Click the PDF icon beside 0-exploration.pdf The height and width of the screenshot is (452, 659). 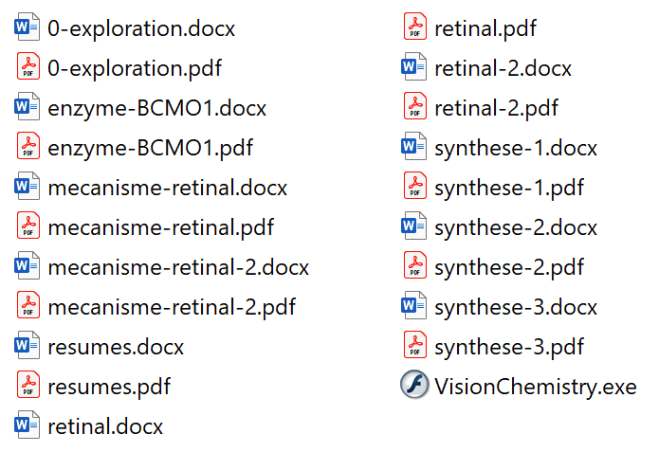coord(28,68)
